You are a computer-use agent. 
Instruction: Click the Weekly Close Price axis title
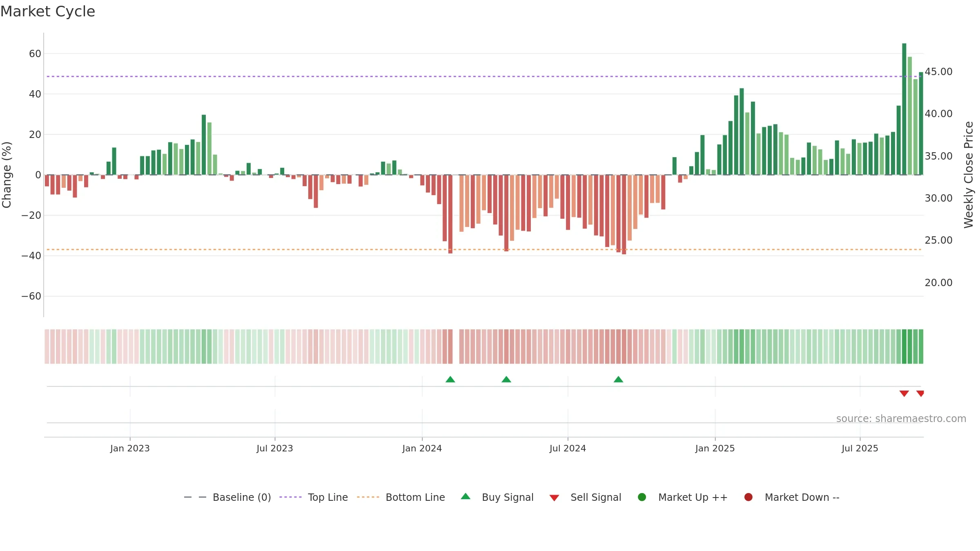tap(969, 175)
